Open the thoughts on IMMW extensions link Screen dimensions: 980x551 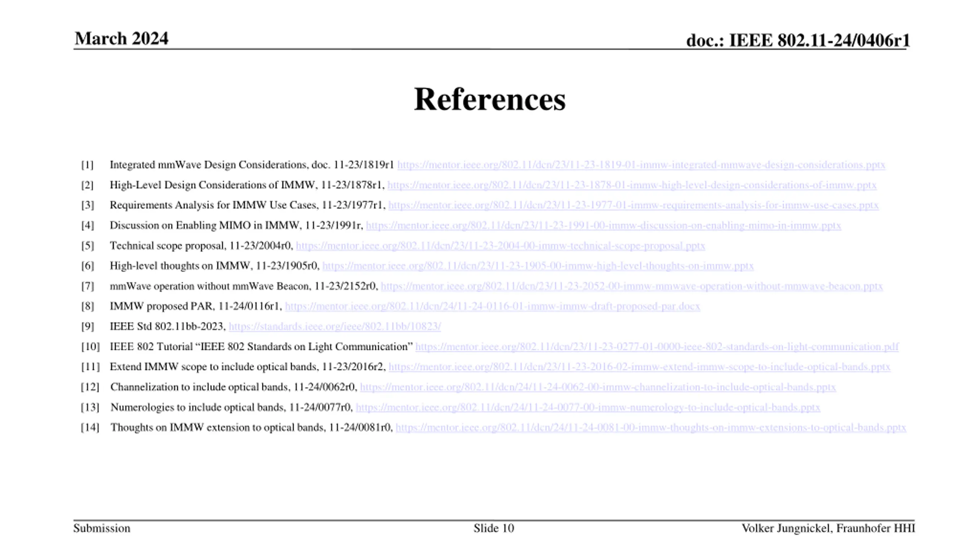(x=651, y=427)
